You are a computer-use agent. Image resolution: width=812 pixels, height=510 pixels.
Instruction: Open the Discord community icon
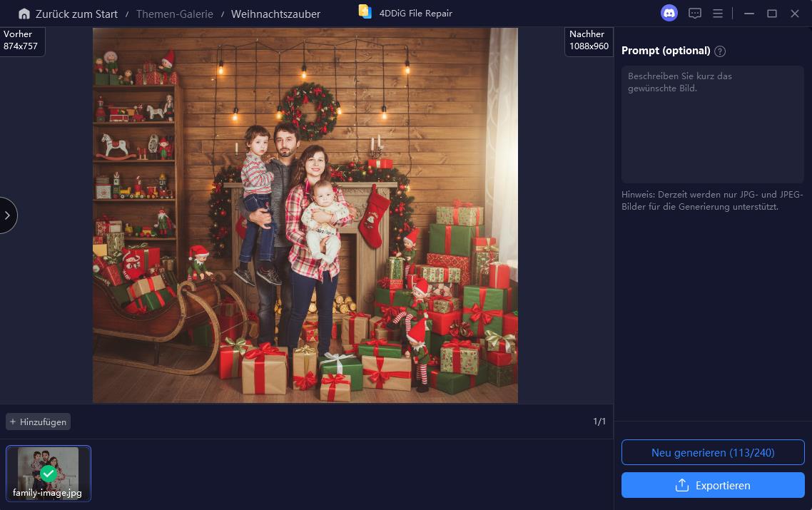coord(669,13)
